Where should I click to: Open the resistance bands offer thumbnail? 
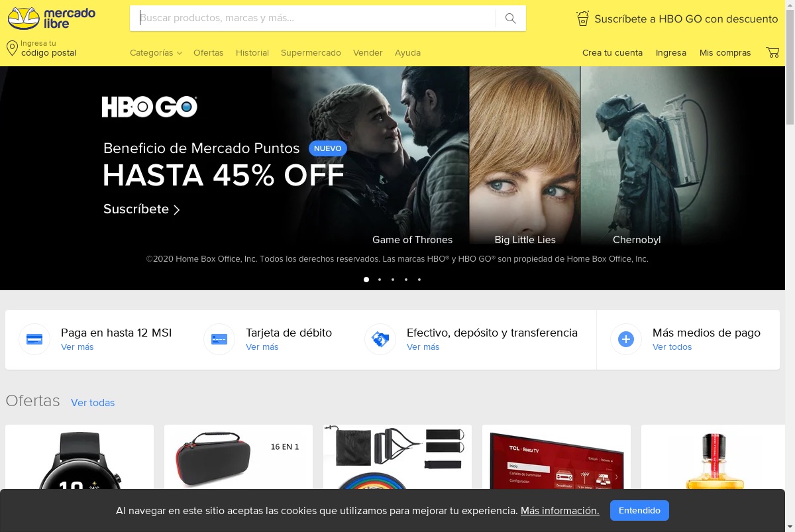click(x=397, y=457)
